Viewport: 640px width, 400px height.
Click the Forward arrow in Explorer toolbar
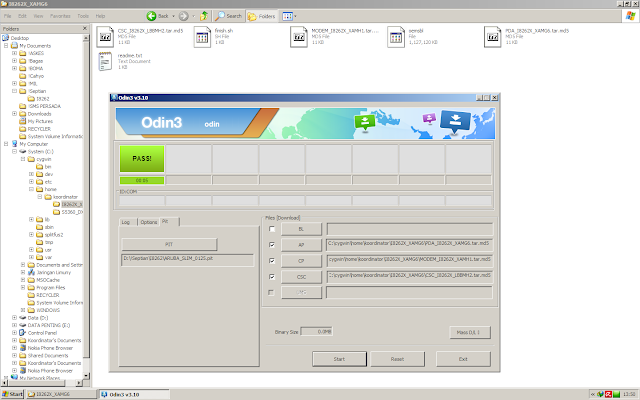[x=184, y=16]
